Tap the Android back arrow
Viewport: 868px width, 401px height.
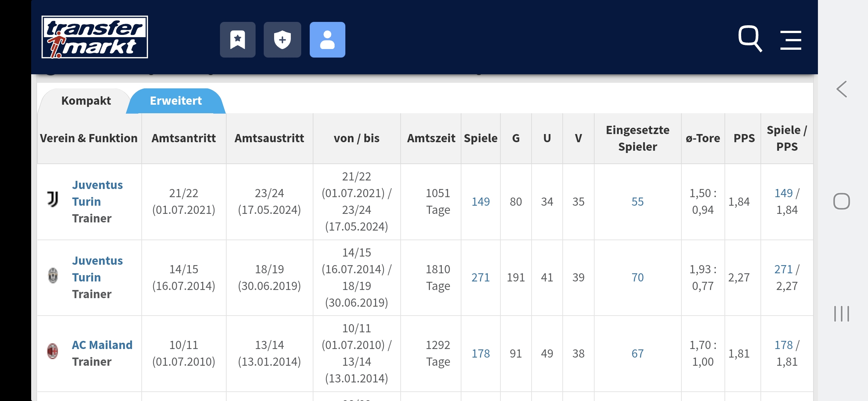pos(842,89)
